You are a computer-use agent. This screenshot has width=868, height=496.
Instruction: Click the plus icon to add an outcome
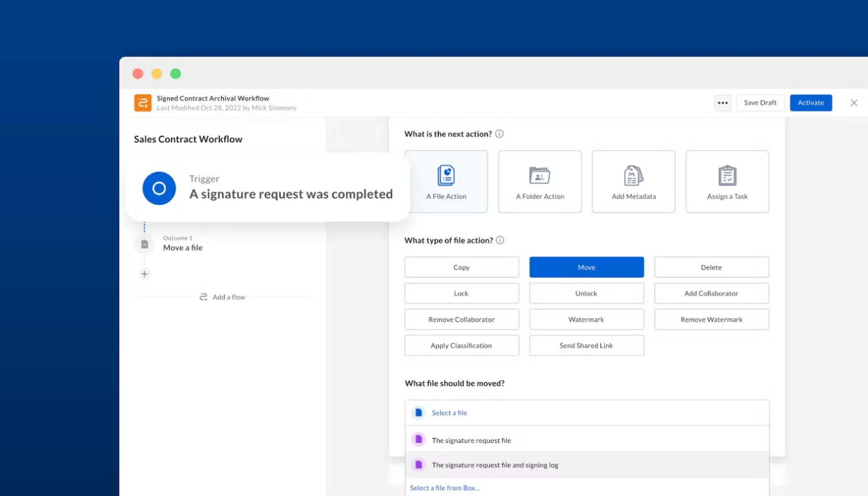(144, 274)
